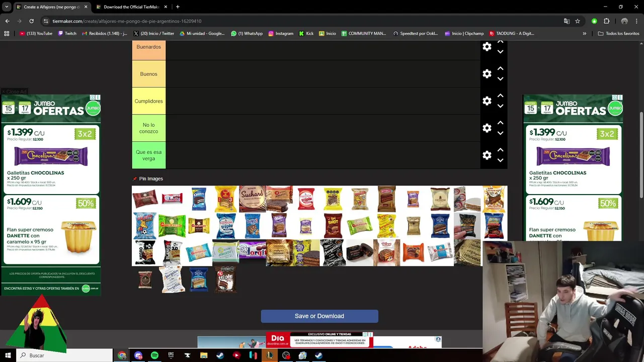This screenshot has height=362, width=644.
Task: Pick the tri Shot alfajor image
Action: tap(333, 226)
